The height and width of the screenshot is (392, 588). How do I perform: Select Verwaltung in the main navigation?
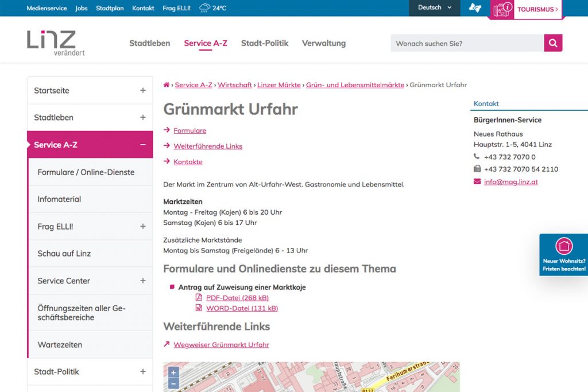click(x=324, y=43)
